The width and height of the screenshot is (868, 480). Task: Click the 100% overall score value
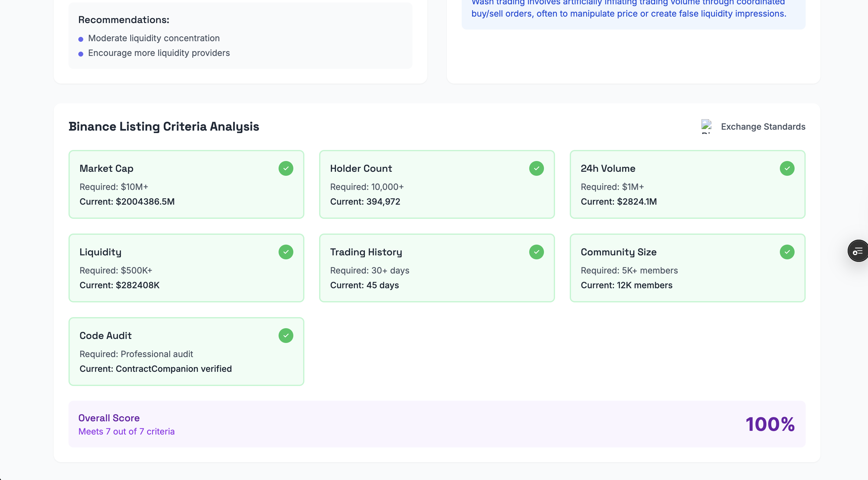770,424
